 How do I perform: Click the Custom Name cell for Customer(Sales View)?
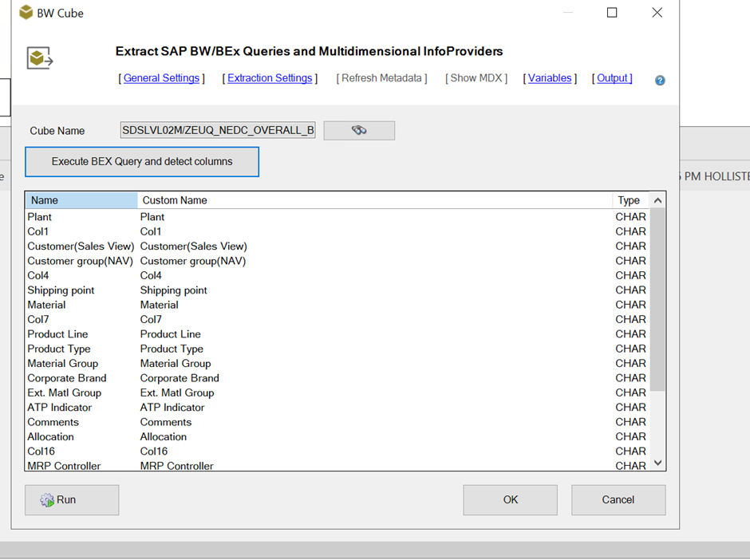click(x=194, y=246)
